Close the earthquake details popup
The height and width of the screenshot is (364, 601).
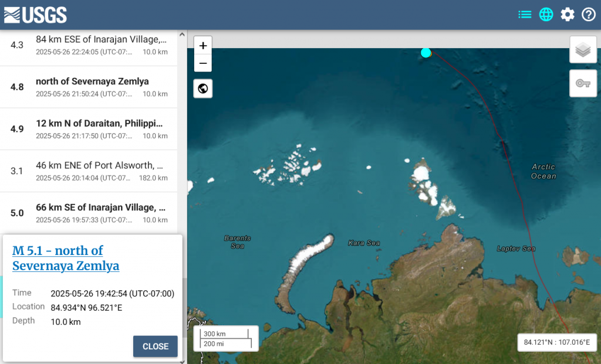(x=155, y=346)
